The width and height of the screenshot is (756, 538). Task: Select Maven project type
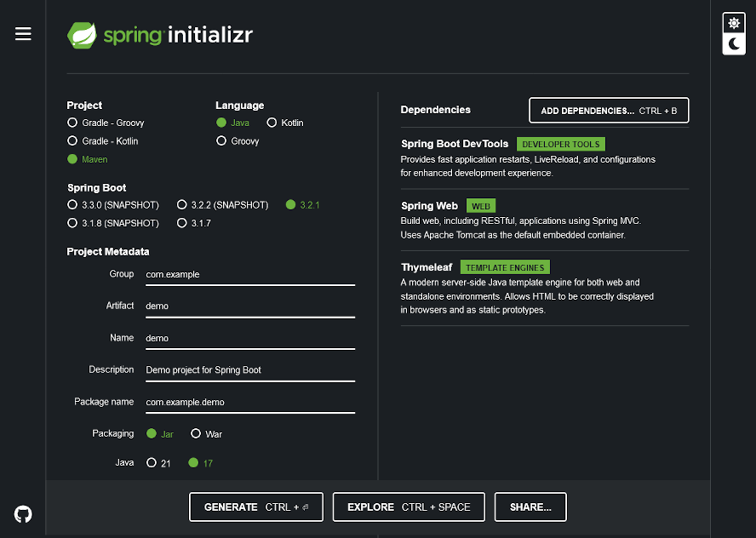coord(88,159)
